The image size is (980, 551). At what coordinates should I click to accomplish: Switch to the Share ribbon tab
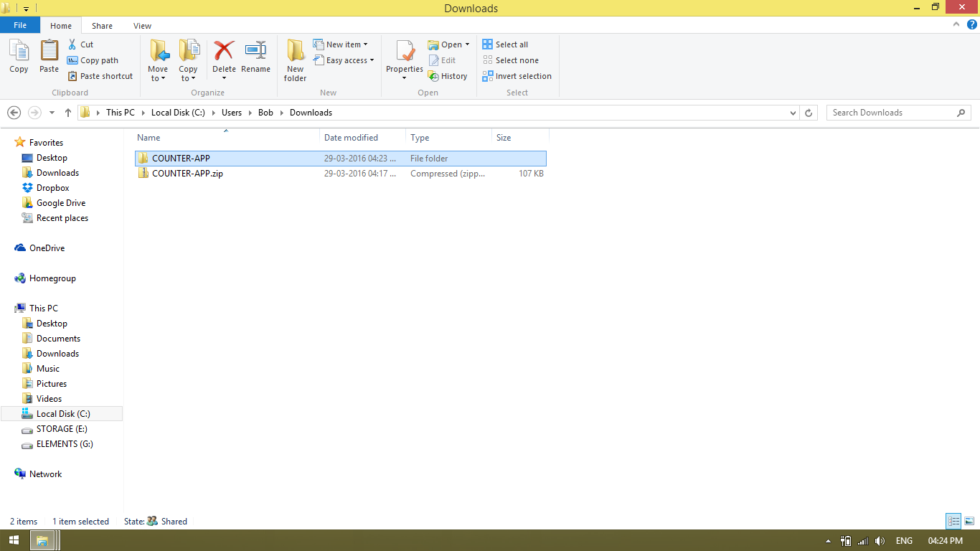[x=102, y=26]
